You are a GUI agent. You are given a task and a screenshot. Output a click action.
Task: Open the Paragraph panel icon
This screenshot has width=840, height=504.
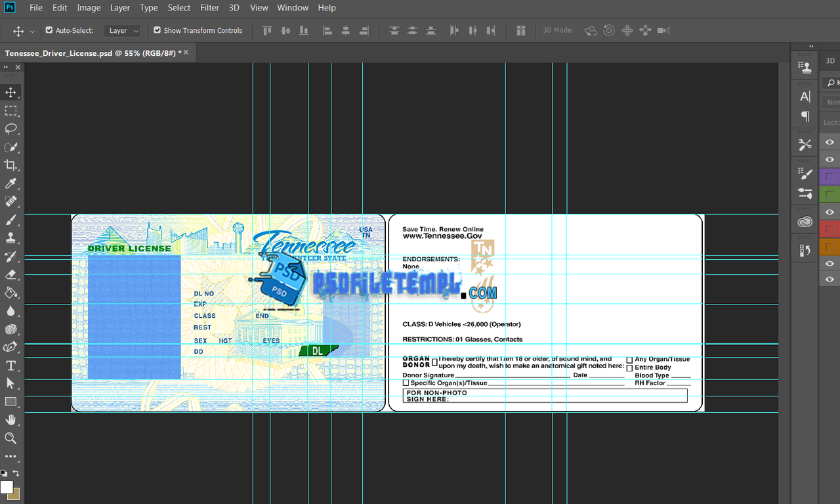805,116
